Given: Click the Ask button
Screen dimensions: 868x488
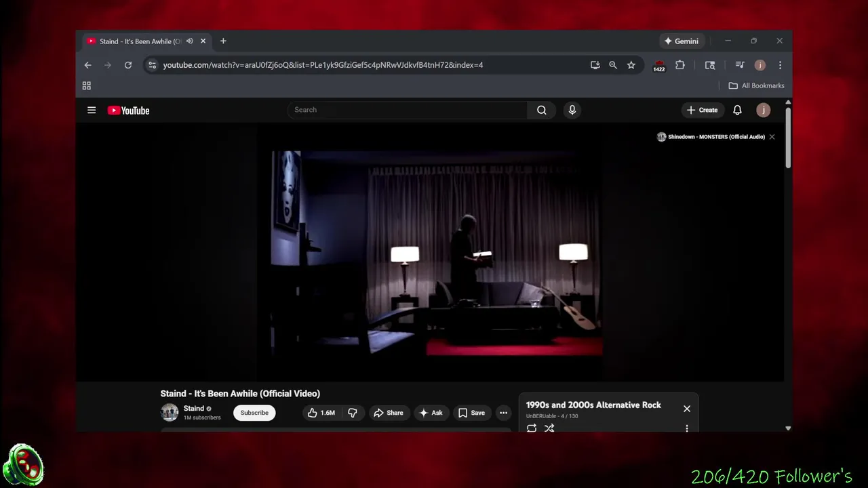Looking at the screenshot, I should (431, 413).
